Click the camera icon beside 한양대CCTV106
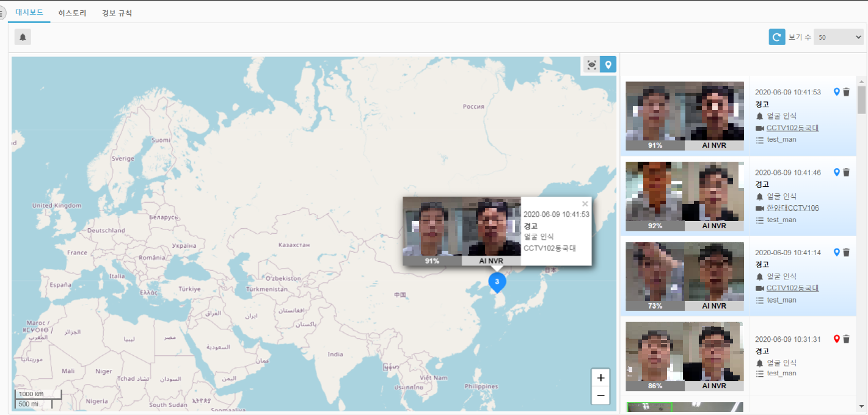The width and height of the screenshot is (868, 415). point(760,208)
